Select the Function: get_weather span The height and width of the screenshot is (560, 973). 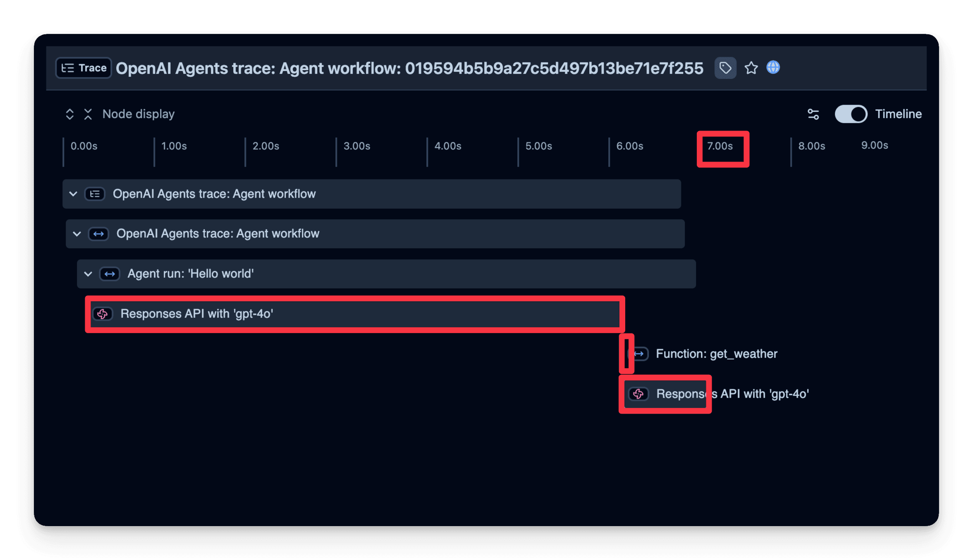(x=716, y=354)
